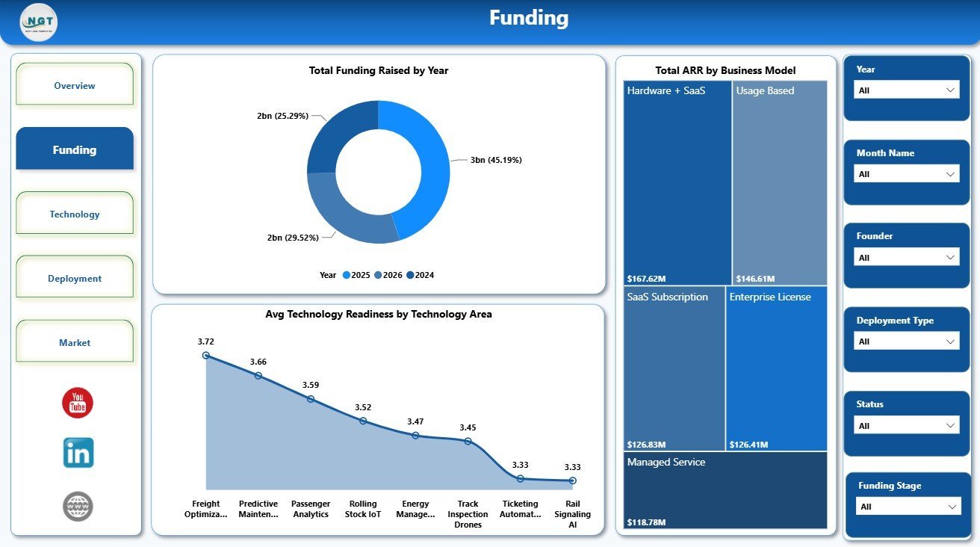Click the YouTube icon in the sidebar
Image resolution: width=980 pixels, height=547 pixels.
[x=78, y=404]
